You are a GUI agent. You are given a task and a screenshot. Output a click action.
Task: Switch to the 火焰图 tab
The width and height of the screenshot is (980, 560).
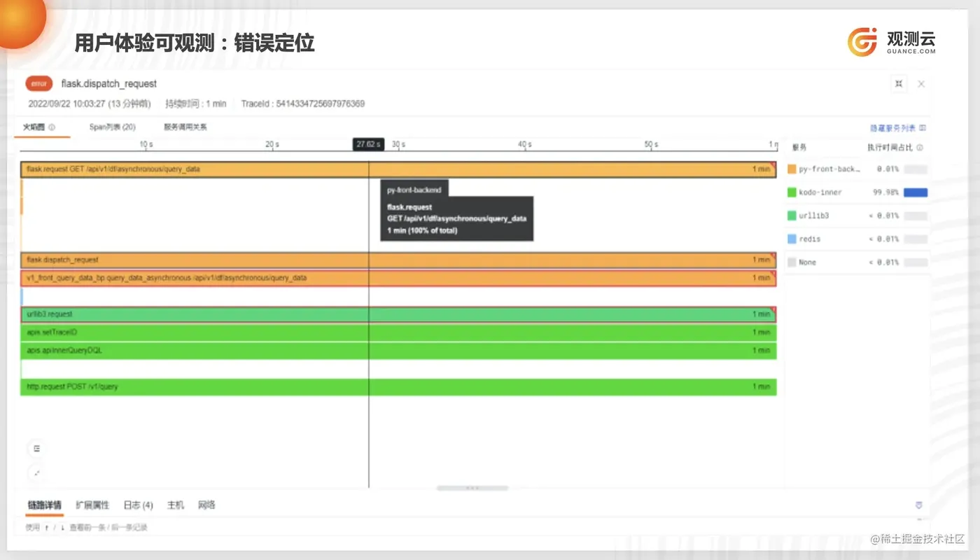pyautogui.click(x=34, y=127)
